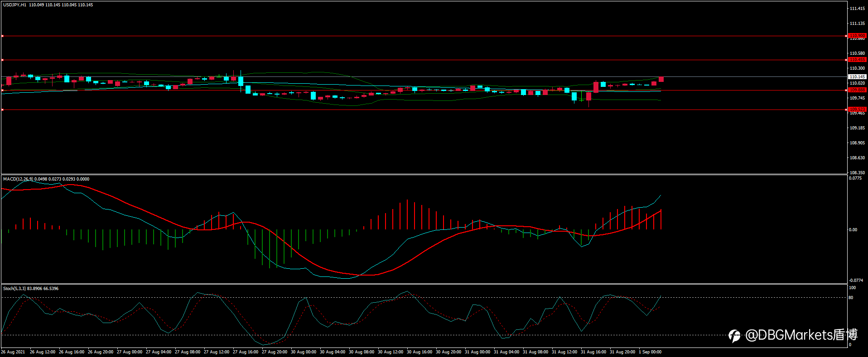This screenshot has width=868, height=357.
Task: Click the 31 Aug 04:00 time label
Action: [x=506, y=352]
